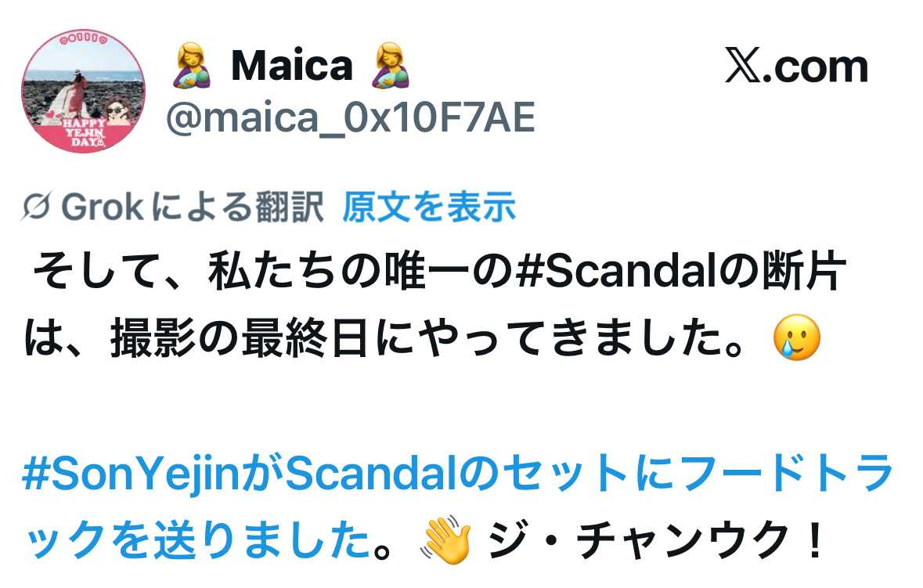
Task: Show original text via 原文を表示
Action: 429,207
